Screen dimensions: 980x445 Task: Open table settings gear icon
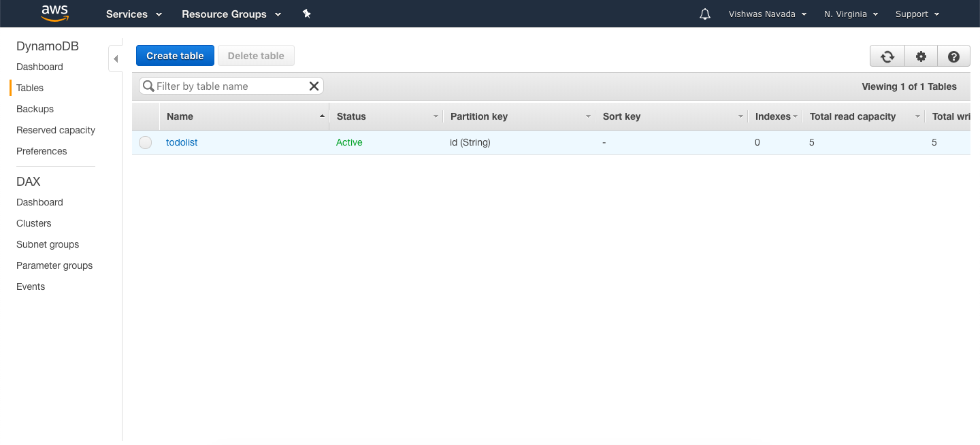921,56
